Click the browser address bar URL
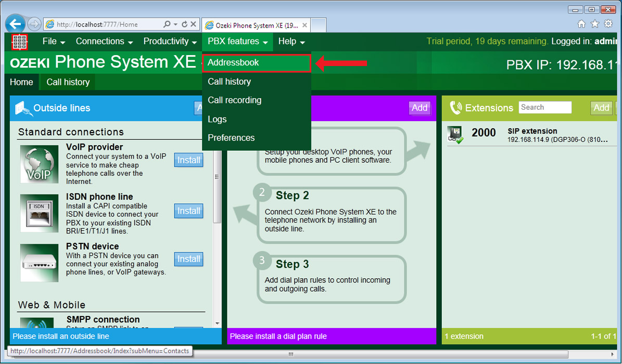This screenshot has height=364, width=622. point(97,24)
